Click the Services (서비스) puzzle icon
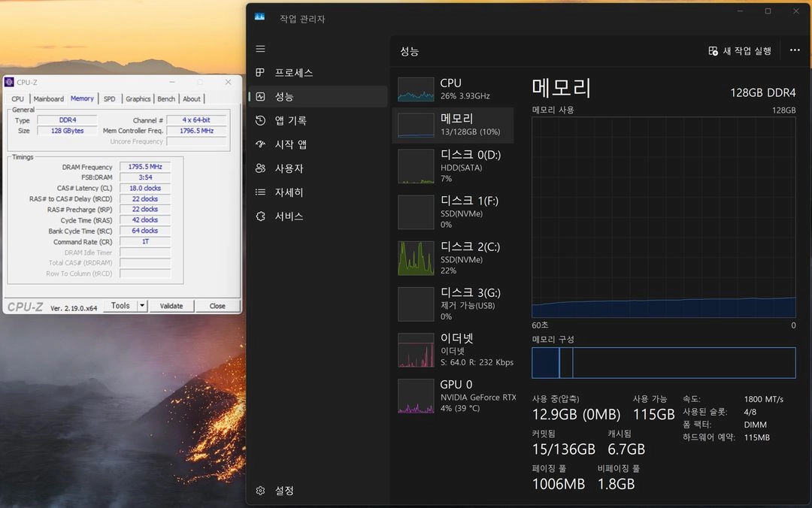Screen dimensions: 812x508 coord(260,216)
